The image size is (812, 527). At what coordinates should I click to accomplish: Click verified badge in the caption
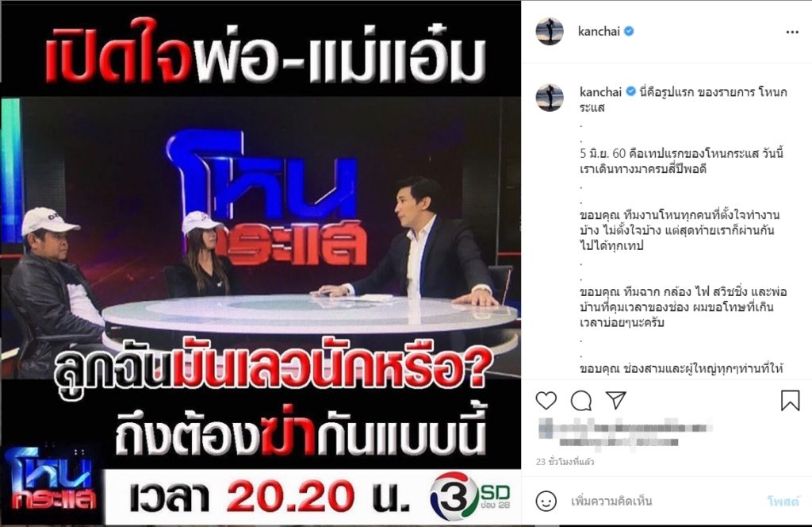(x=630, y=92)
